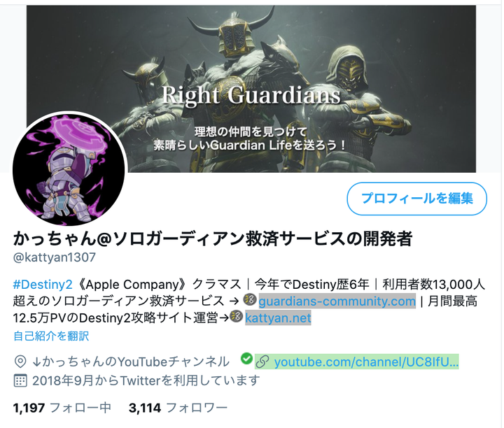Image resolution: width=504 pixels, height=428 pixels.
Task: Click the display name かっちゃん@ソロガーディアン救済サービスの開発者
Action: click(213, 239)
